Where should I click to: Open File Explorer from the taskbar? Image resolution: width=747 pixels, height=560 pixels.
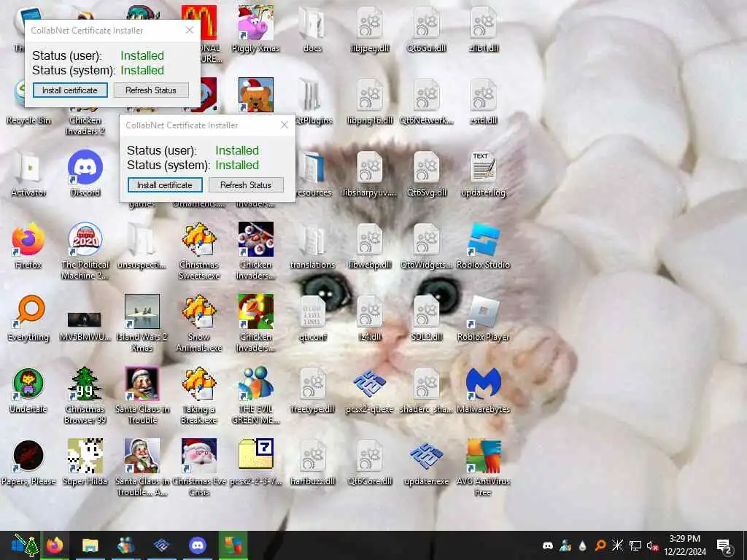[90, 545]
